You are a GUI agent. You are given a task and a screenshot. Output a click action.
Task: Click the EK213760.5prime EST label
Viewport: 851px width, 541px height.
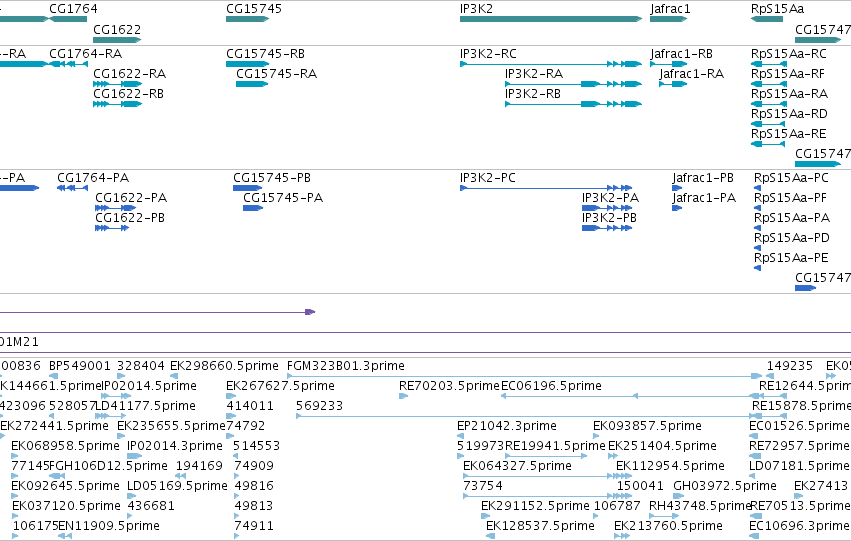(668, 526)
